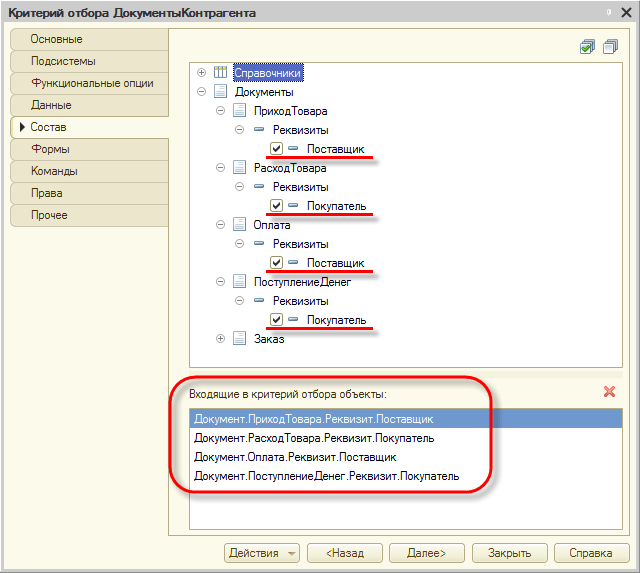Select row Документ.Оплата.Реквизит.Поставщик
Viewport: 640px width, 573px height.
tap(406, 457)
